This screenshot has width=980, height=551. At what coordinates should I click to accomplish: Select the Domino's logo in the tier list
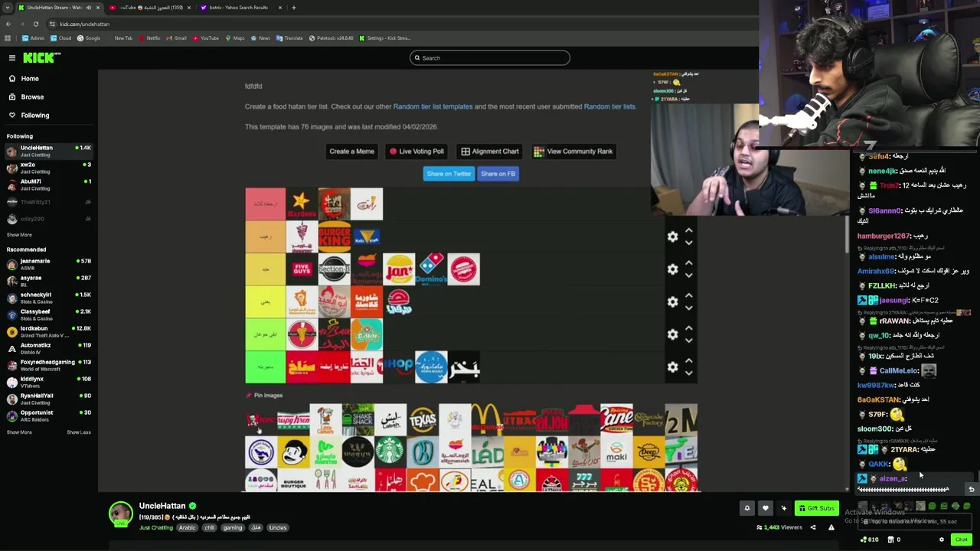431,269
